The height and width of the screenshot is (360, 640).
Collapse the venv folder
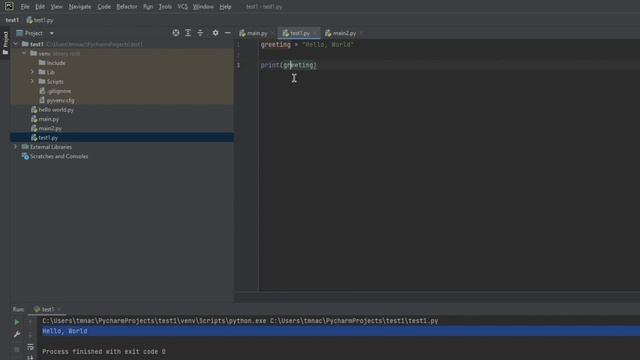pyautogui.click(x=24, y=53)
